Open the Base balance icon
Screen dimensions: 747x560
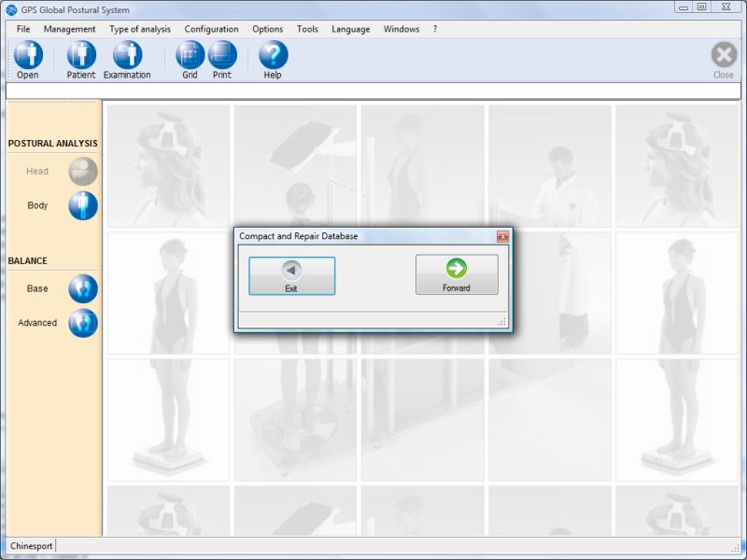click(x=83, y=288)
